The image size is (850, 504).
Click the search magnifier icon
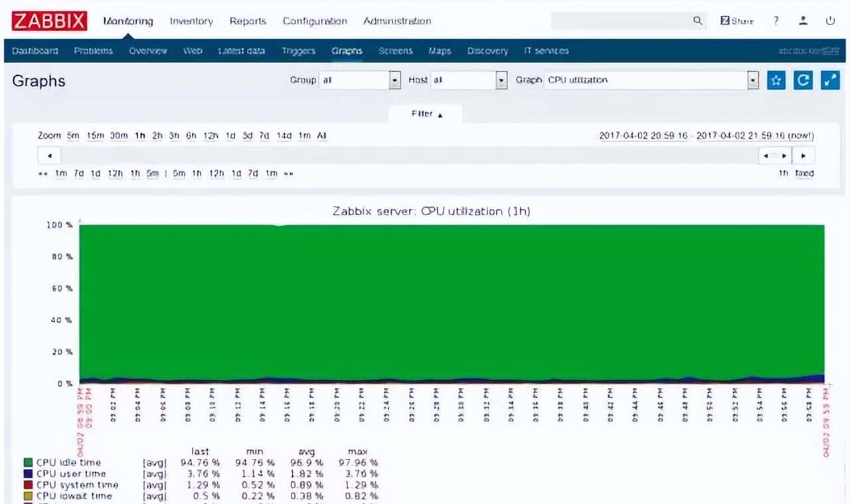click(697, 21)
